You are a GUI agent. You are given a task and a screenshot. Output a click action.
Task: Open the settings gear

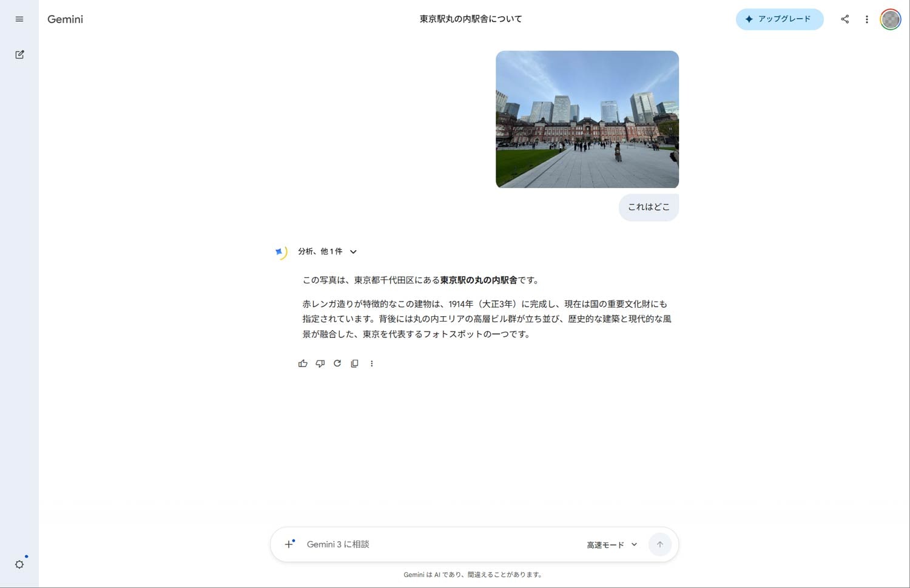point(19,564)
